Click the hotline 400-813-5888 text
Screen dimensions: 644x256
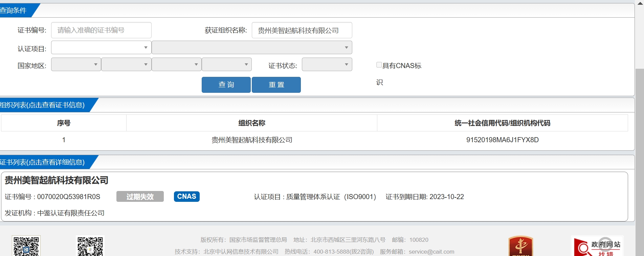click(x=343, y=252)
